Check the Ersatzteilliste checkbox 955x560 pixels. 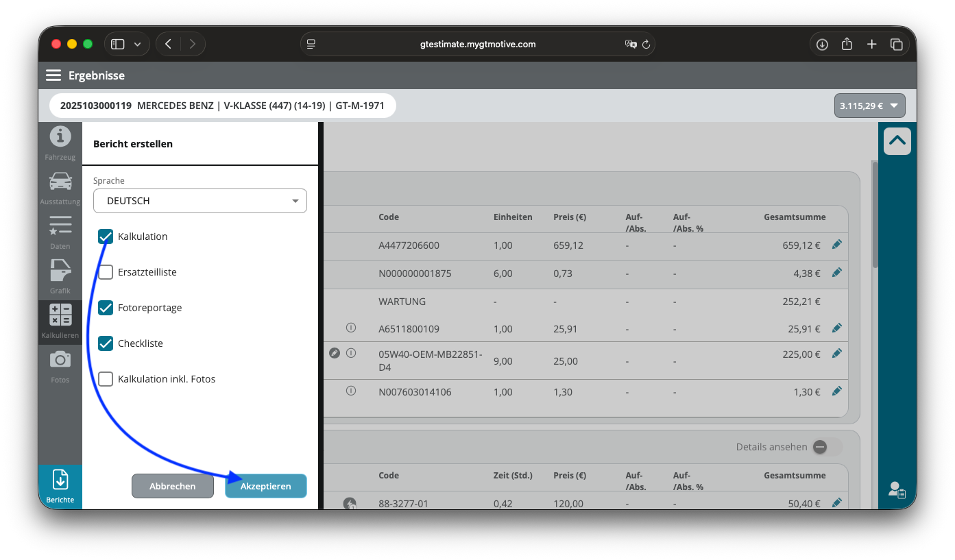click(106, 272)
